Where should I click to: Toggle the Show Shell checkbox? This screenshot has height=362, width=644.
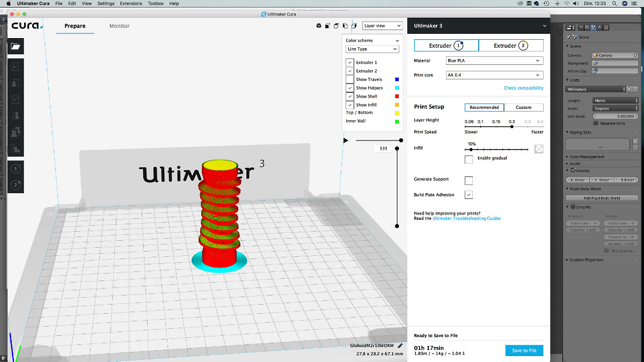pyautogui.click(x=350, y=97)
